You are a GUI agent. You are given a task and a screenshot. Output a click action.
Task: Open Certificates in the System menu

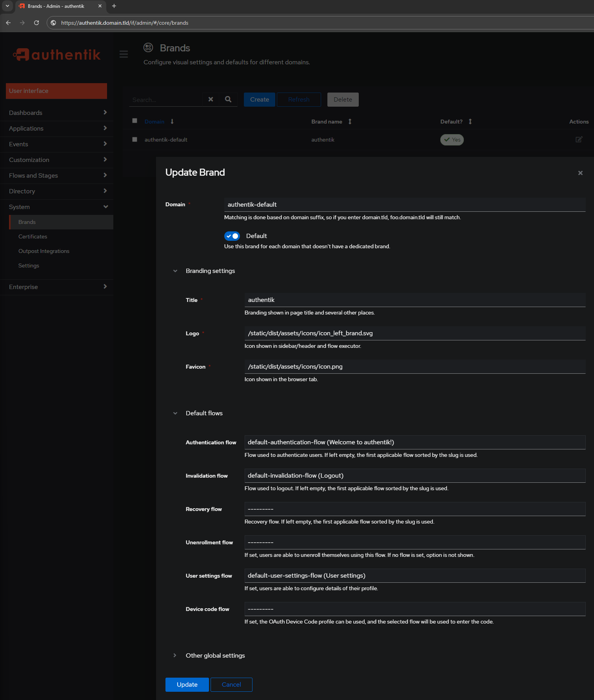(x=61, y=236)
